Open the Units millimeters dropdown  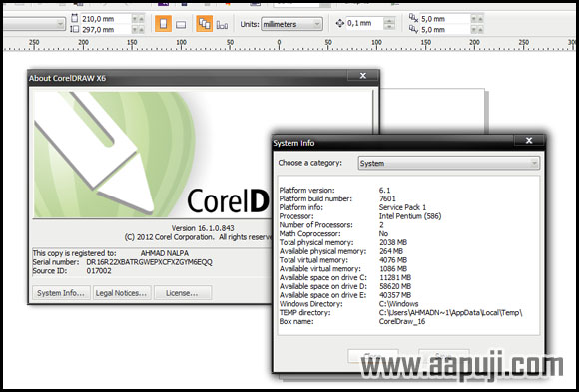(291, 24)
